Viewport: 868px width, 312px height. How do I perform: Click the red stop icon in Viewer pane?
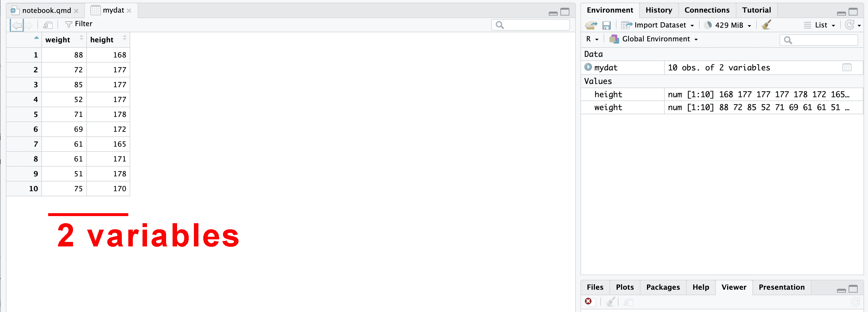click(588, 301)
